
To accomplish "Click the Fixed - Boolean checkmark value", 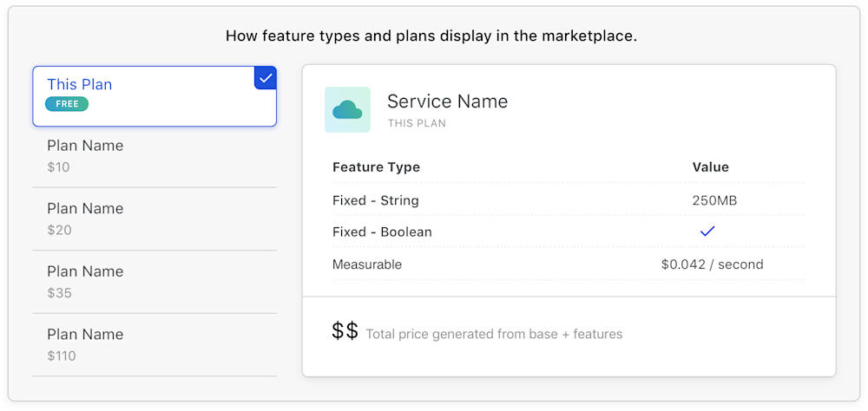I will point(707,232).
